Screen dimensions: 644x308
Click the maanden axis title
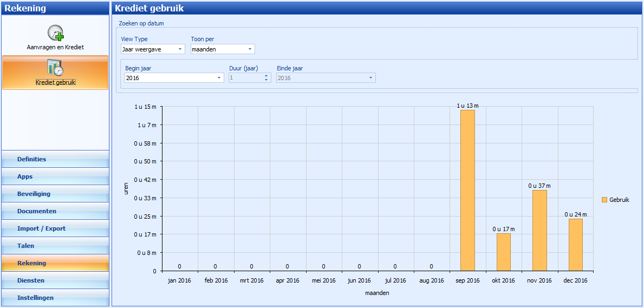tap(377, 293)
